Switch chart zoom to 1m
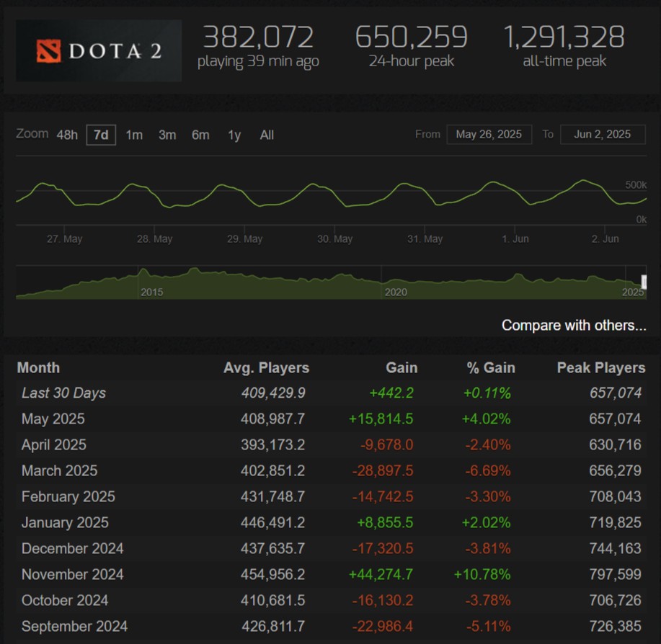661x644 pixels. coord(134,135)
